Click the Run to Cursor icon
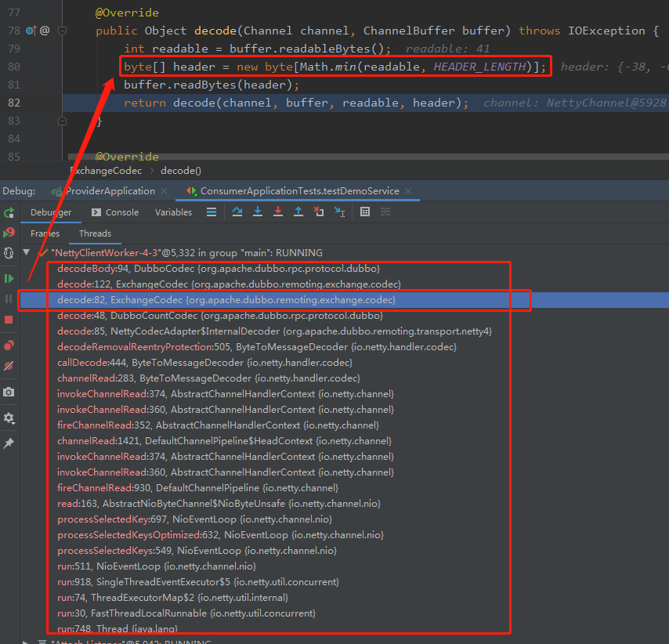Viewport: 669px width, 644px height. pos(340,212)
